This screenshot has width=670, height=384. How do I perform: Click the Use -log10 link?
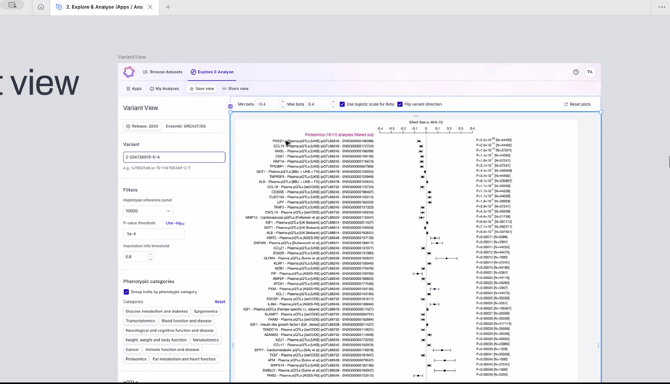(x=175, y=223)
